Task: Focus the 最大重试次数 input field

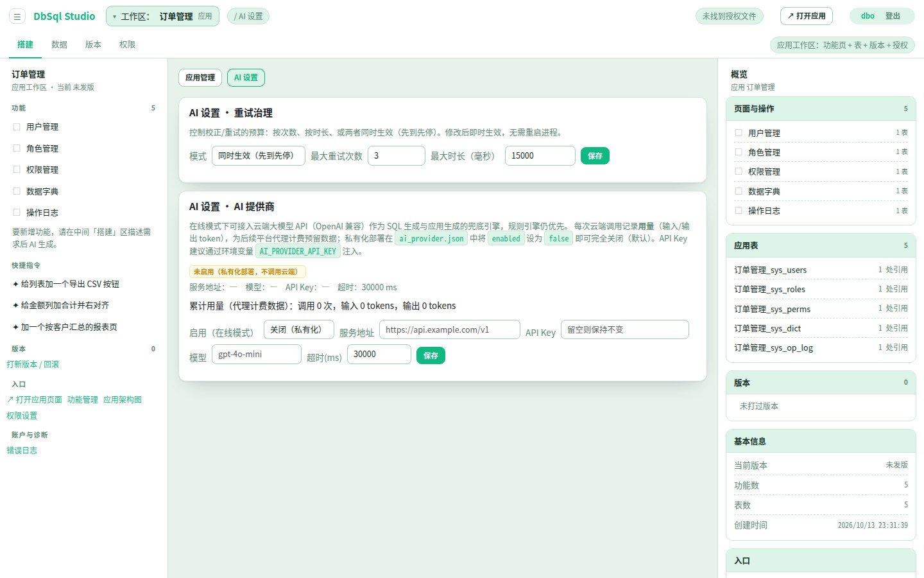Action: (397, 155)
